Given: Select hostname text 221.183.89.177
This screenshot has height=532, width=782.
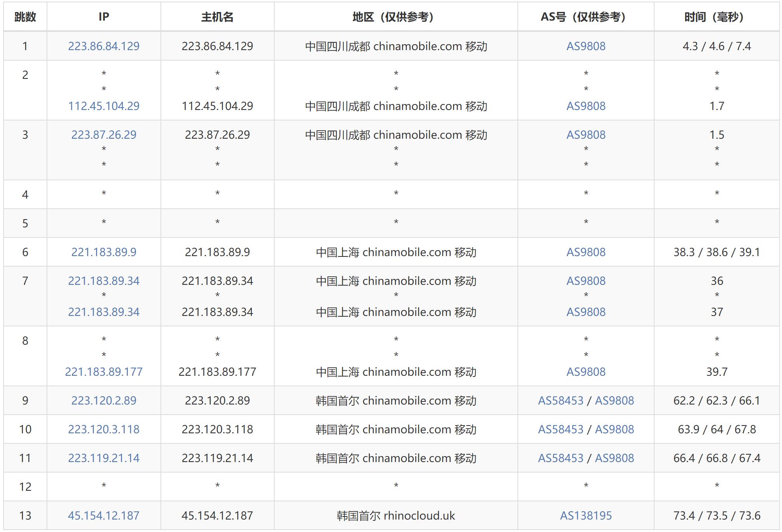Looking at the screenshot, I should 217,372.
